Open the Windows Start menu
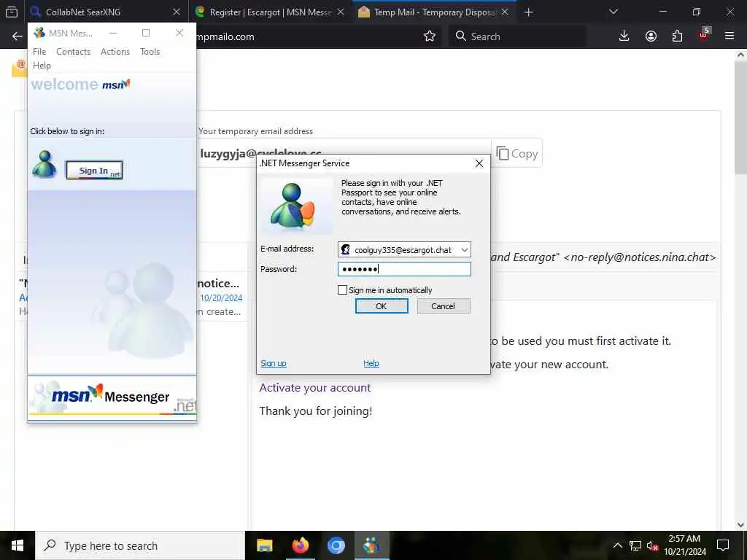This screenshot has height=560, width=747. [18, 545]
